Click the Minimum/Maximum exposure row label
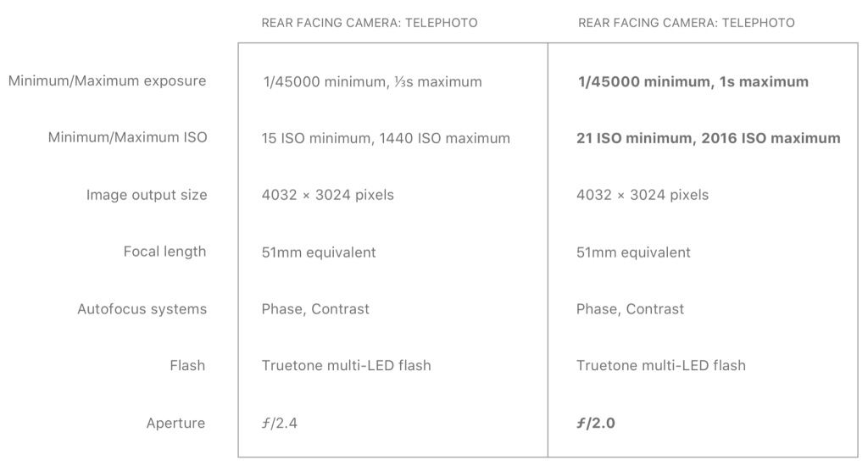This screenshot has width=868, height=471. 107,81
